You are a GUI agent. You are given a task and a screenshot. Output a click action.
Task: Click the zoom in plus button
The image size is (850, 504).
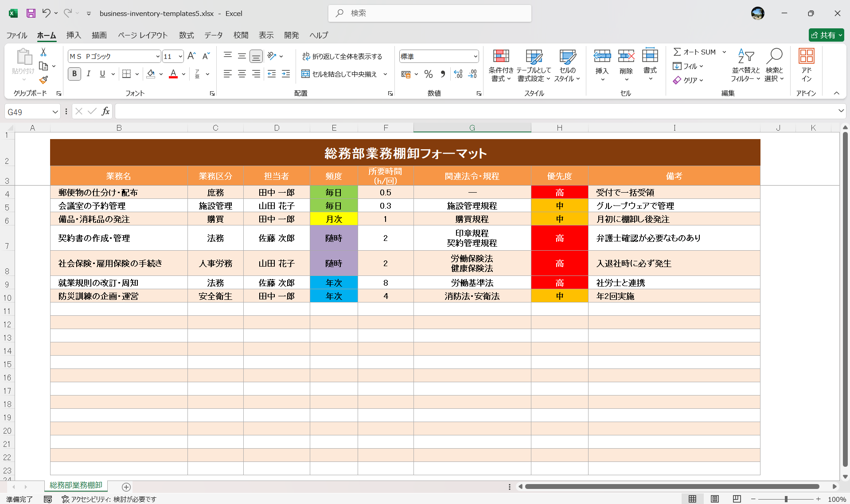pyautogui.click(x=819, y=499)
